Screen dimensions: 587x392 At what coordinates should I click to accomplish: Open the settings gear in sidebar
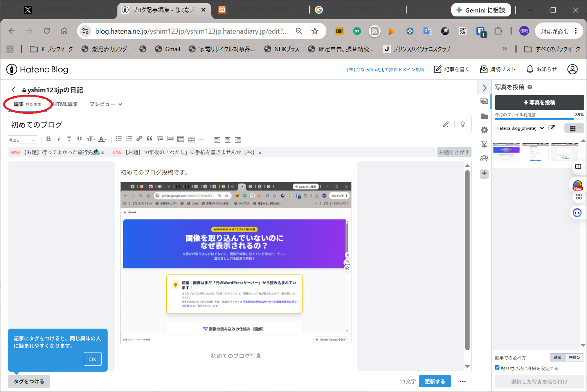click(x=484, y=130)
